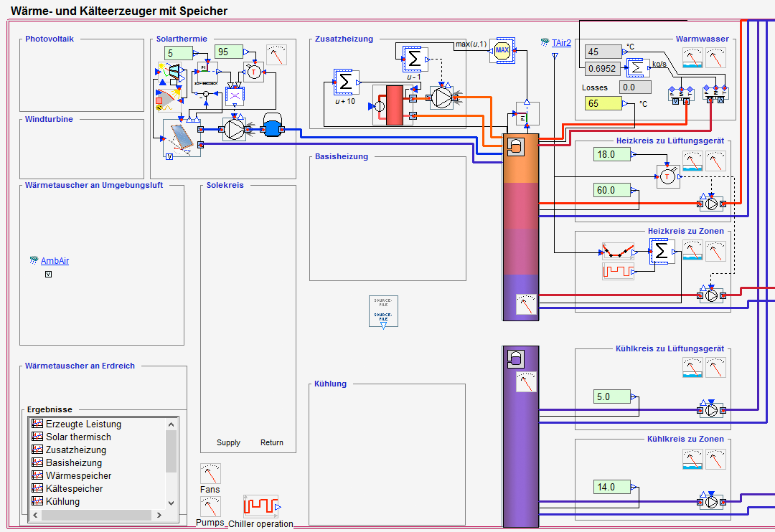Click the red boiler in Zusatzheizung
The image size is (775, 532).
coord(395,105)
